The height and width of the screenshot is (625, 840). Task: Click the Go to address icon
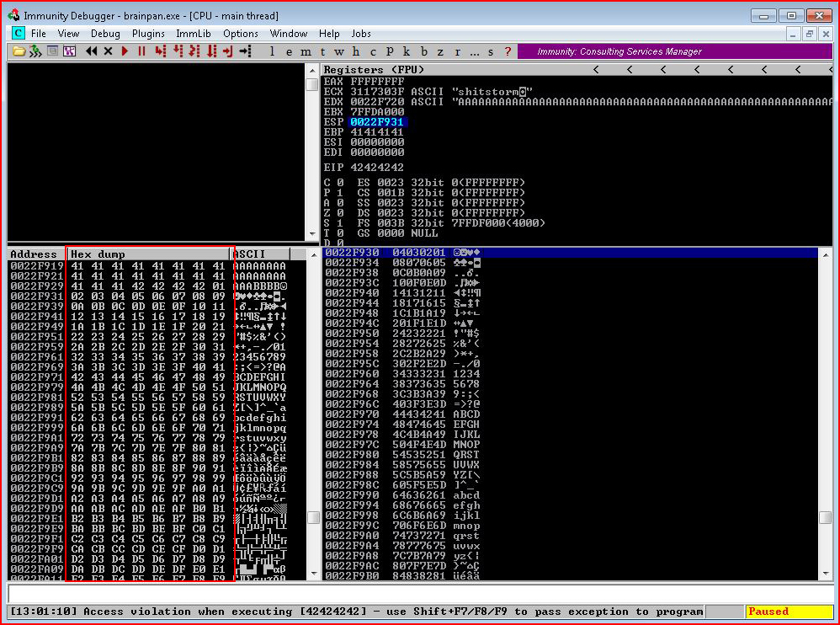[246, 51]
